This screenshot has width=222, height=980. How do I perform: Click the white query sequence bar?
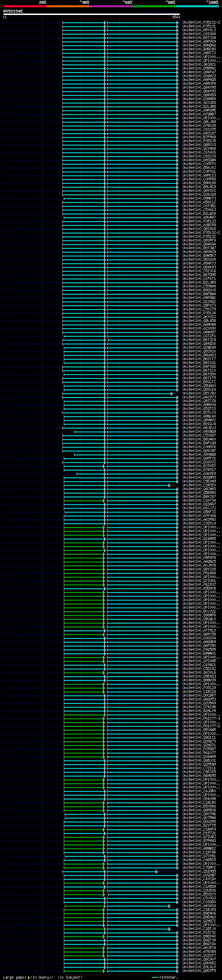pos(92,15)
